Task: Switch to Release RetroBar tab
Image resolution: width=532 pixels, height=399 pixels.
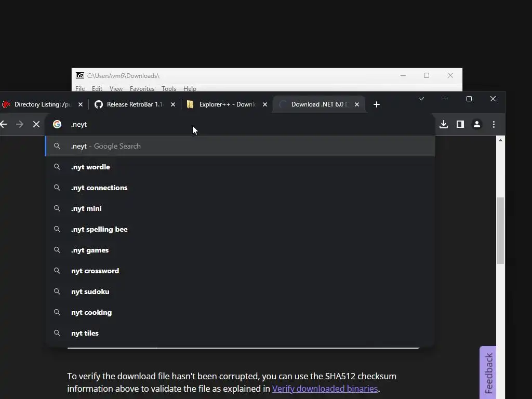Action: 134,104
